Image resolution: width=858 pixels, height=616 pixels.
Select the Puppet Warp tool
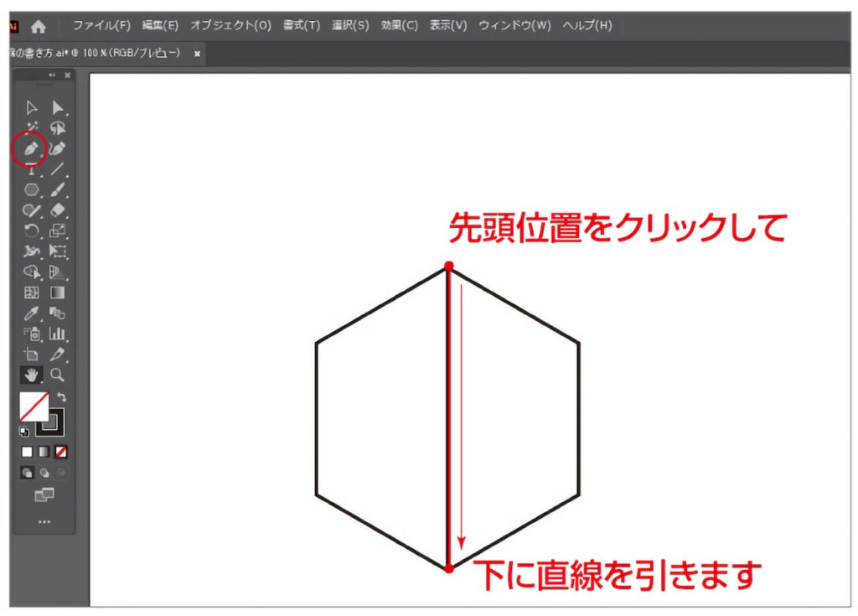pos(31,251)
